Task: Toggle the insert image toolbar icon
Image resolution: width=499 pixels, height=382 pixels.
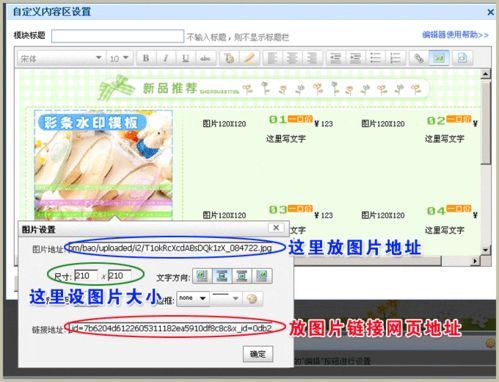Action: pyautogui.click(x=439, y=59)
